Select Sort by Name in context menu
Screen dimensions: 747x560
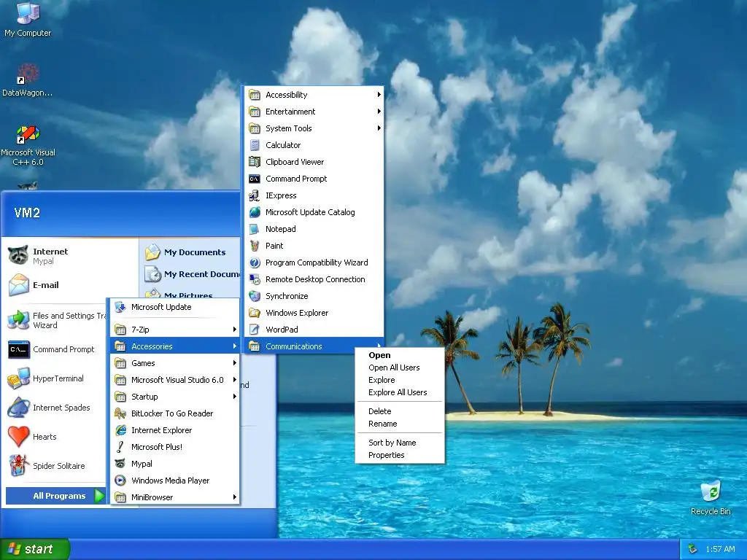[x=399, y=443]
